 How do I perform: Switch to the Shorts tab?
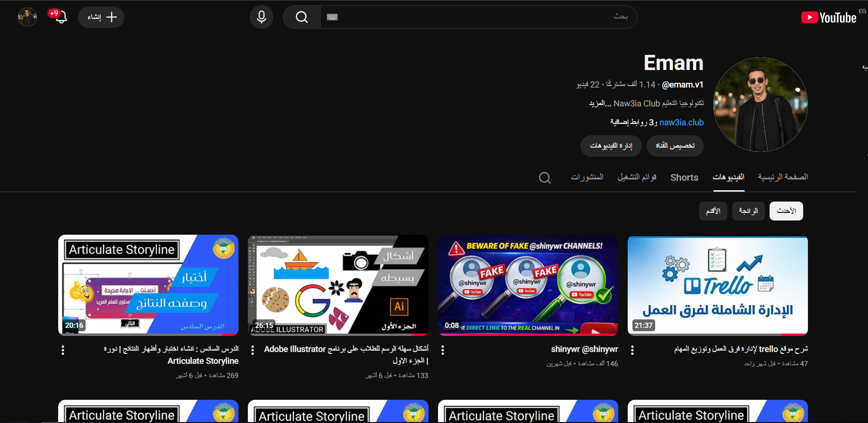click(684, 177)
